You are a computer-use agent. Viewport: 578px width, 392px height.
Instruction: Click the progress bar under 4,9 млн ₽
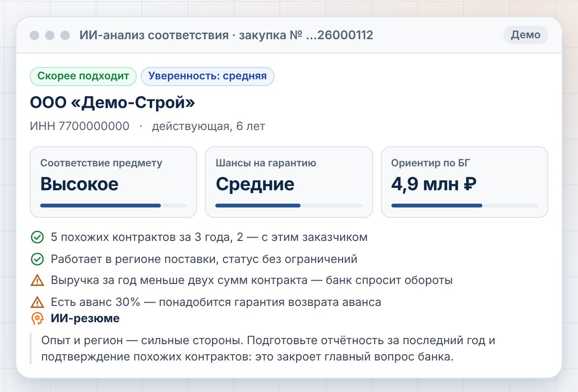click(465, 206)
